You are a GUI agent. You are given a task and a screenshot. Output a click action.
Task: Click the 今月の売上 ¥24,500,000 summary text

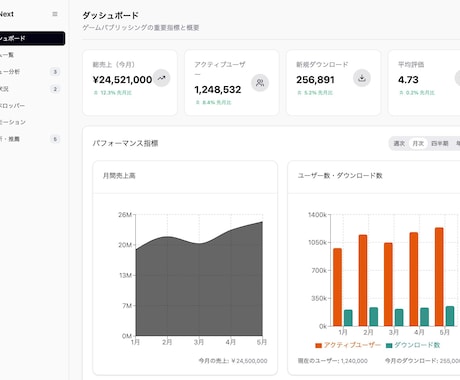click(233, 361)
